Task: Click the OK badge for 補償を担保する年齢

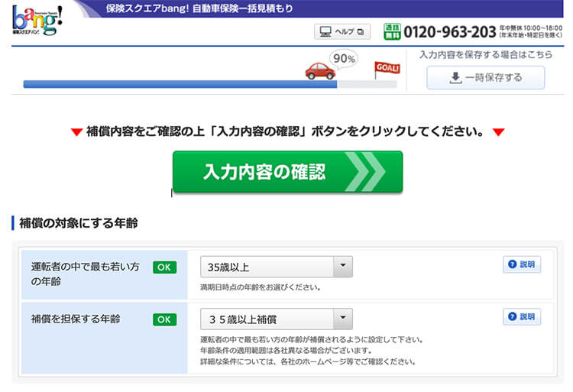Action: [164, 319]
